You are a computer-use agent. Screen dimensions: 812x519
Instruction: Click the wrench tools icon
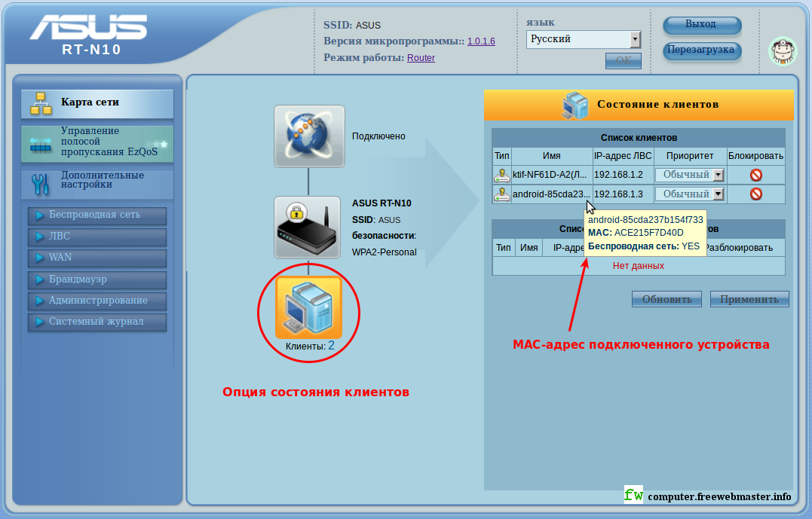tap(41, 185)
